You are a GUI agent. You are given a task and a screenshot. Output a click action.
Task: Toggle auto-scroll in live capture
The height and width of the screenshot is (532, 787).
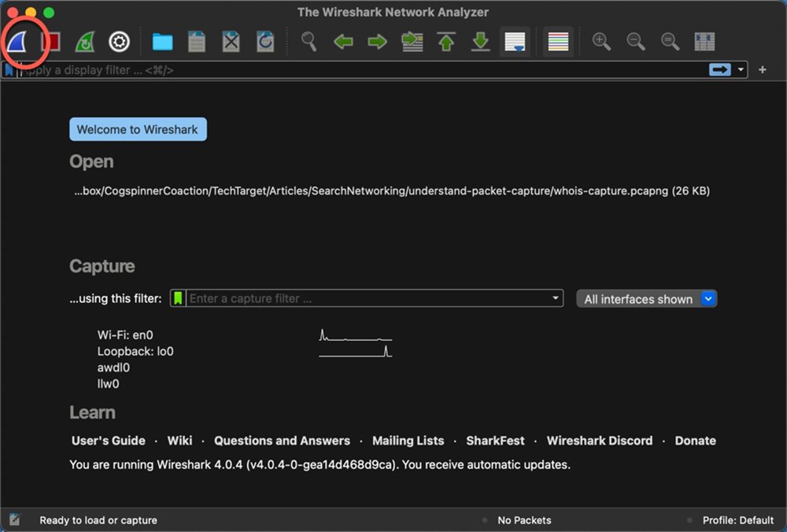tap(515, 42)
